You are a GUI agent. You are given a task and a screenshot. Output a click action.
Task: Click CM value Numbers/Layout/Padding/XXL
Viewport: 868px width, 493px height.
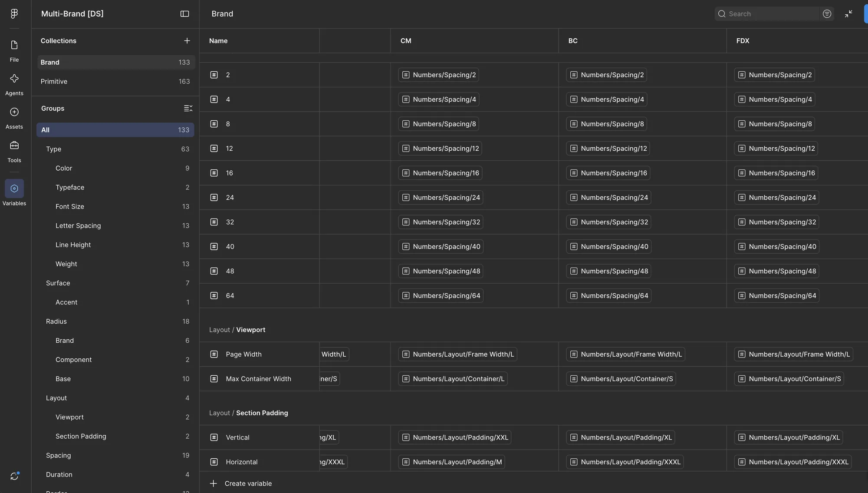(x=455, y=437)
